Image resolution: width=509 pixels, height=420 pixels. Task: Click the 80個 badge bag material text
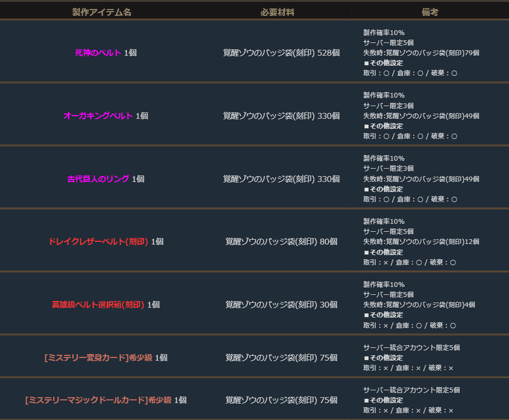(281, 242)
